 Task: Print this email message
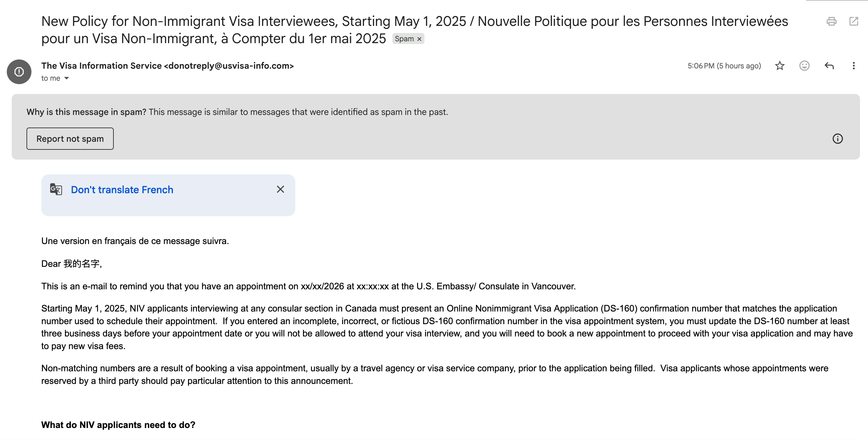click(831, 21)
